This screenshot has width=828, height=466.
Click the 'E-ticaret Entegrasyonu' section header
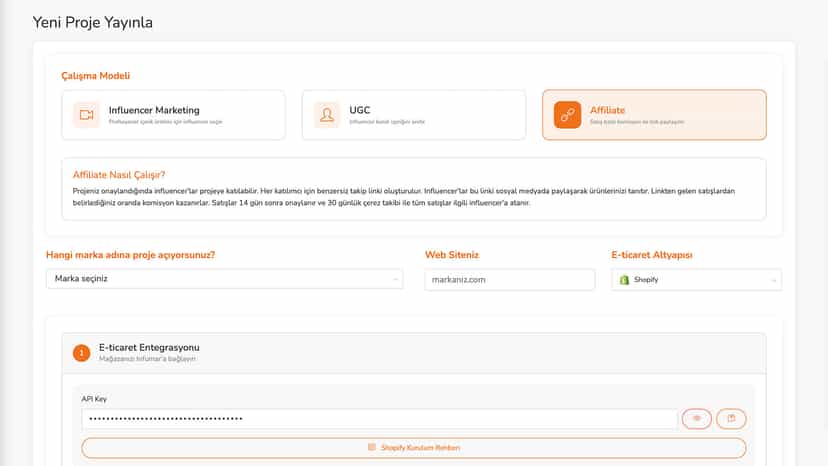point(413,353)
